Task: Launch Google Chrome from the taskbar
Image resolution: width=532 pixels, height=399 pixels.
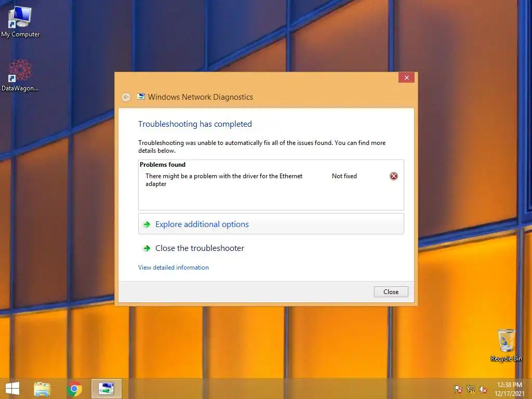Action: click(x=74, y=389)
